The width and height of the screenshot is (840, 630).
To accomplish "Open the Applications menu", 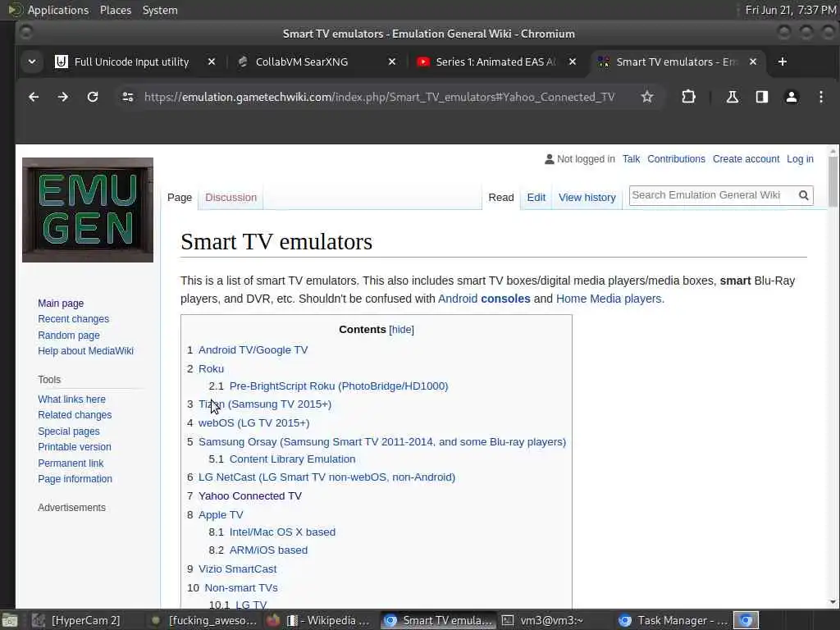I will pos(58,10).
